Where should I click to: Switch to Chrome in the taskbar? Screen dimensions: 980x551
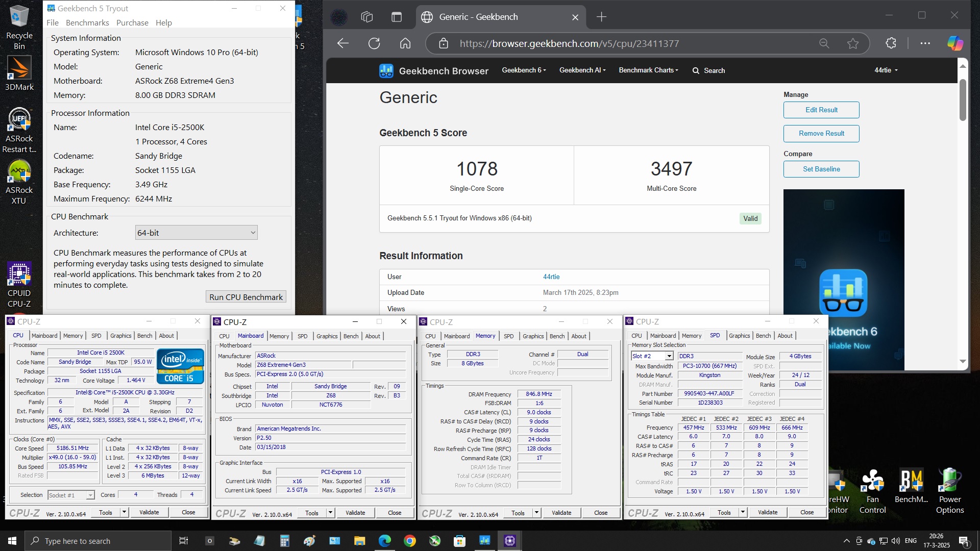pos(409,541)
